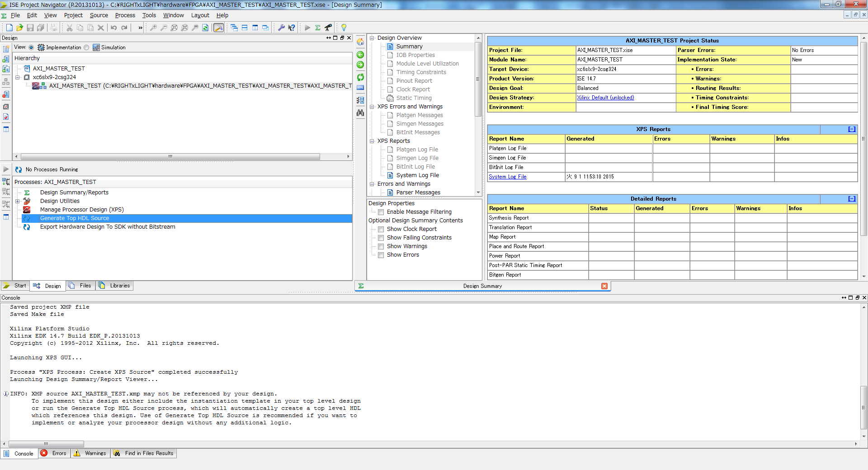Click the green Sigma design summary toolbar icon
Screen dimensions: 868x470
[318, 28]
